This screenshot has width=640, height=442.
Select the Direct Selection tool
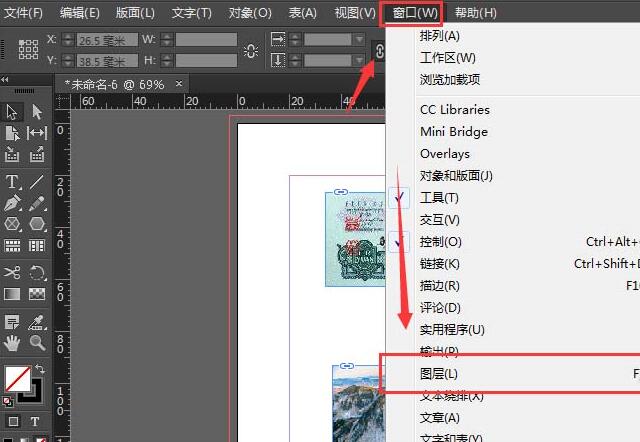[x=37, y=112]
